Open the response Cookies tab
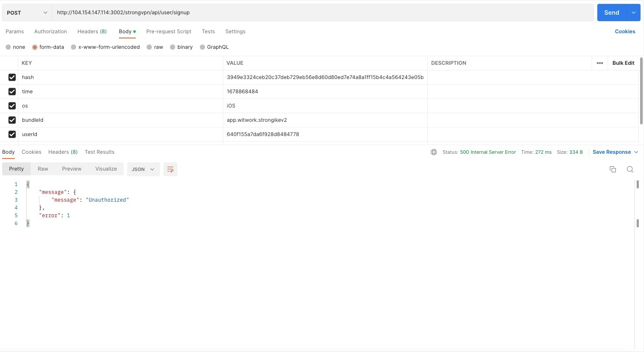Image resolution: width=644 pixels, height=352 pixels. pos(32,152)
